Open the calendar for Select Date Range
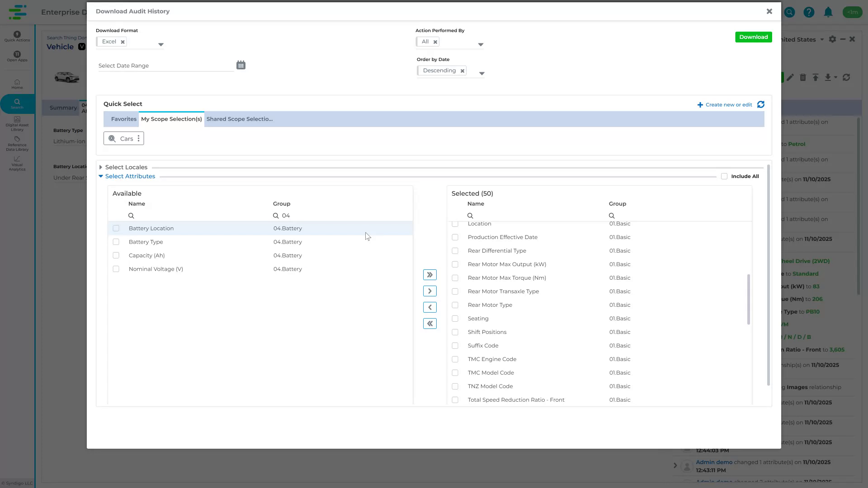This screenshot has height=488, width=868. (241, 65)
